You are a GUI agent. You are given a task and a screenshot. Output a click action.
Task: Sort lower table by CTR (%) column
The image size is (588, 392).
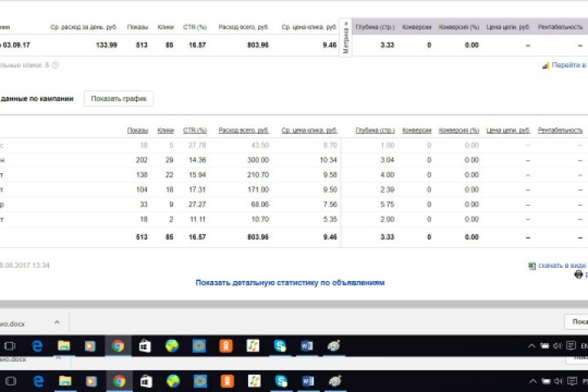click(x=194, y=130)
